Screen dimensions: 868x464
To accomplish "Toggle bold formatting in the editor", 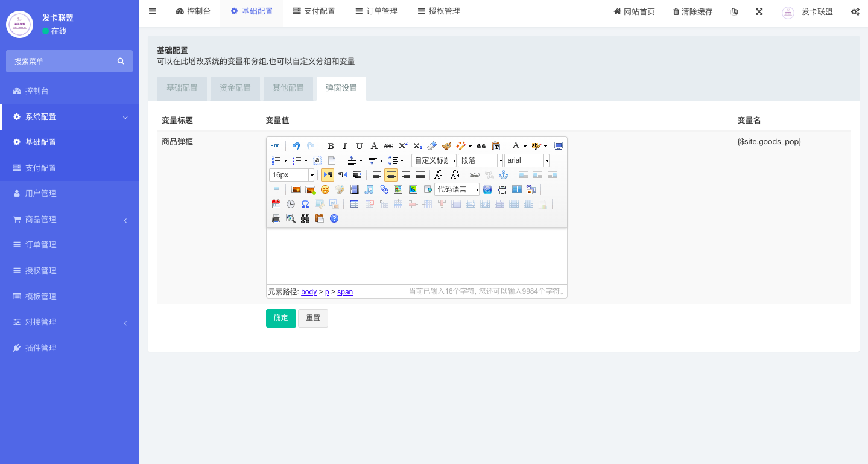I will click(x=331, y=146).
